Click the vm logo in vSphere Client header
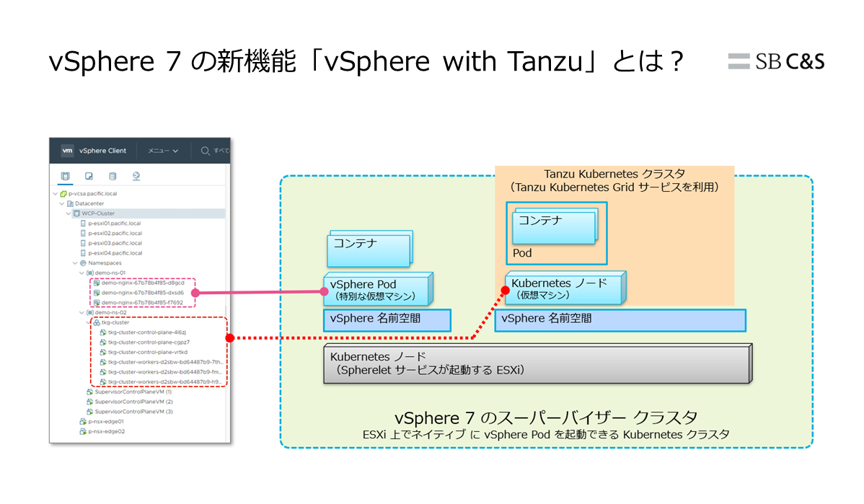This screenshot has width=864, height=504. point(66,151)
